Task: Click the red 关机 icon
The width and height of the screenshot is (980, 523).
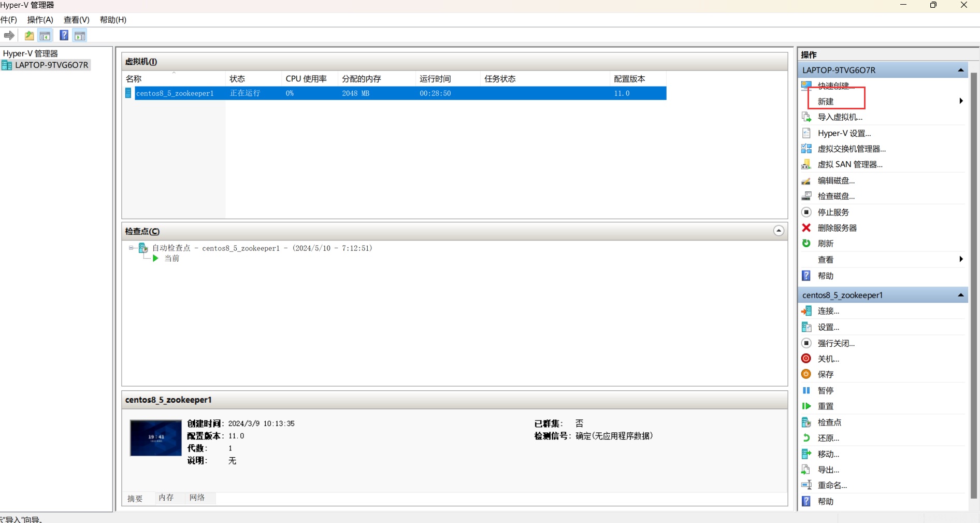Action: pos(806,358)
